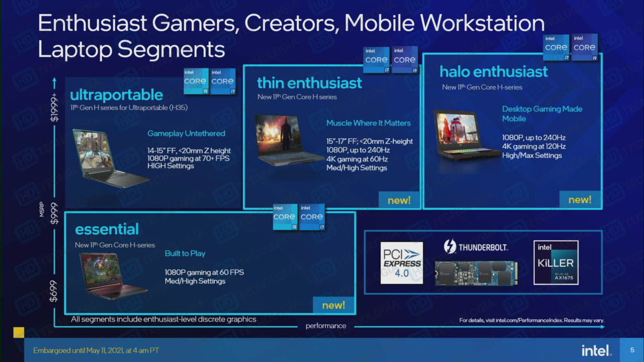Image resolution: width=644 pixels, height=362 pixels.
Task: Select the thin enthusiast laptop image
Action: click(x=289, y=140)
